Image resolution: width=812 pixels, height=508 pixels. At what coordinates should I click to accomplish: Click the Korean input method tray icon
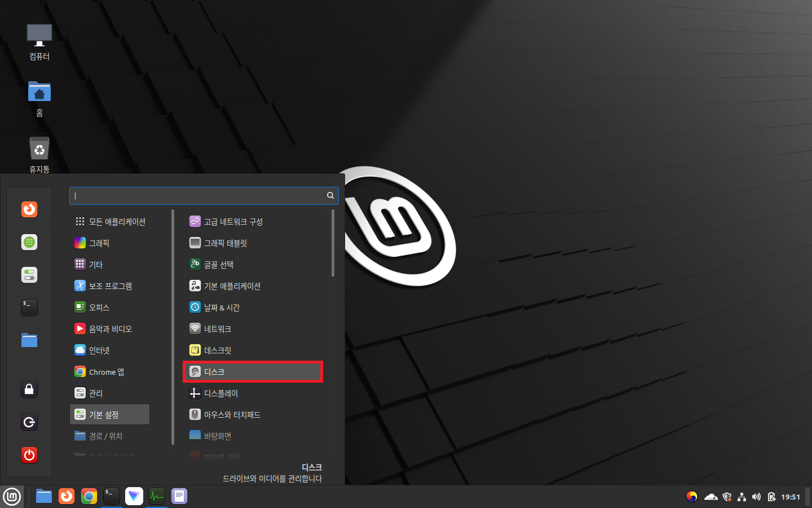point(692,497)
